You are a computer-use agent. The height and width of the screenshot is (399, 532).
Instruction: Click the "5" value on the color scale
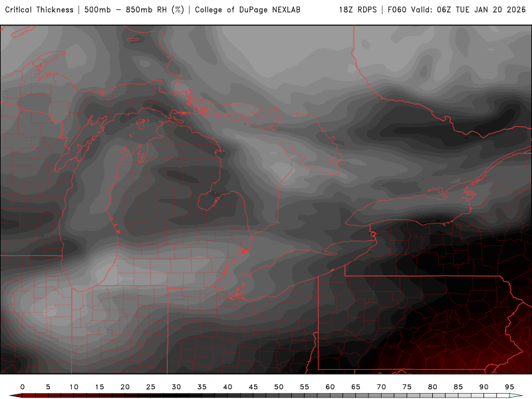pyautogui.click(x=48, y=387)
